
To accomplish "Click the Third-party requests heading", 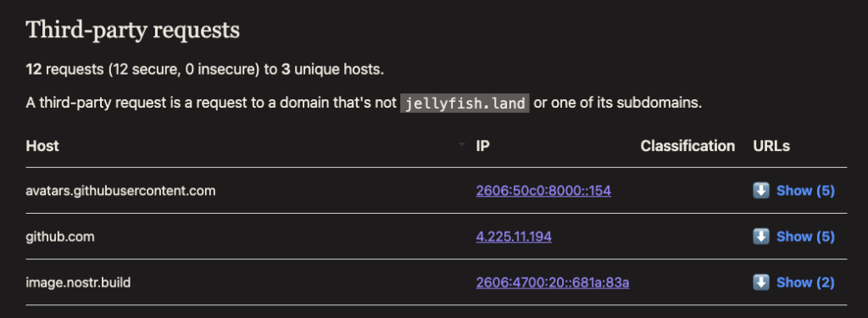I will [x=133, y=30].
